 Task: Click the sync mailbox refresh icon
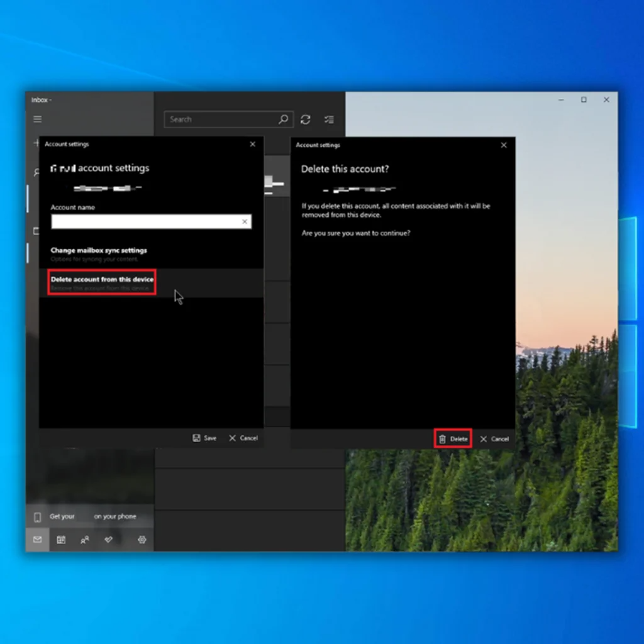click(x=306, y=119)
